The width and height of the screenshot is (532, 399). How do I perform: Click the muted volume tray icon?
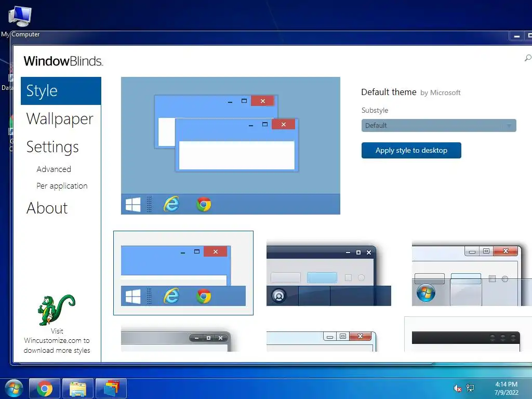457,388
